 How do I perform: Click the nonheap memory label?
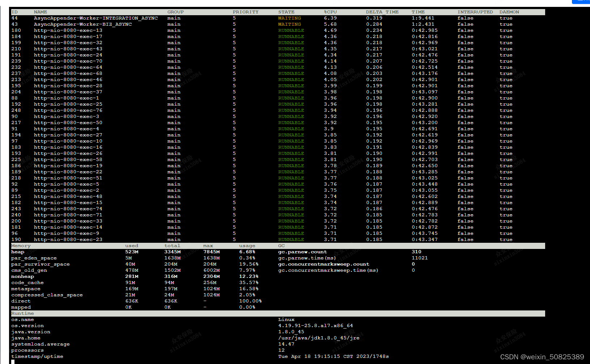(x=22, y=276)
